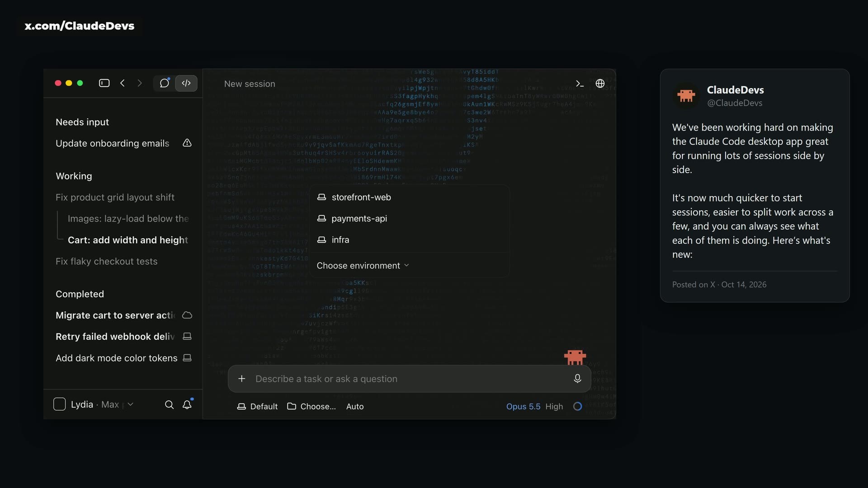Click the ClaudeDevs display name

click(x=736, y=90)
